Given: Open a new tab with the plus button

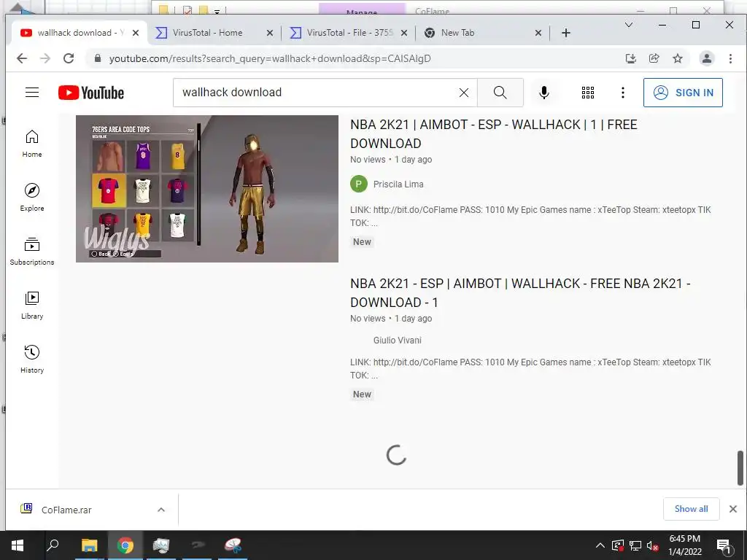Looking at the screenshot, I should (x=566, y=33).
